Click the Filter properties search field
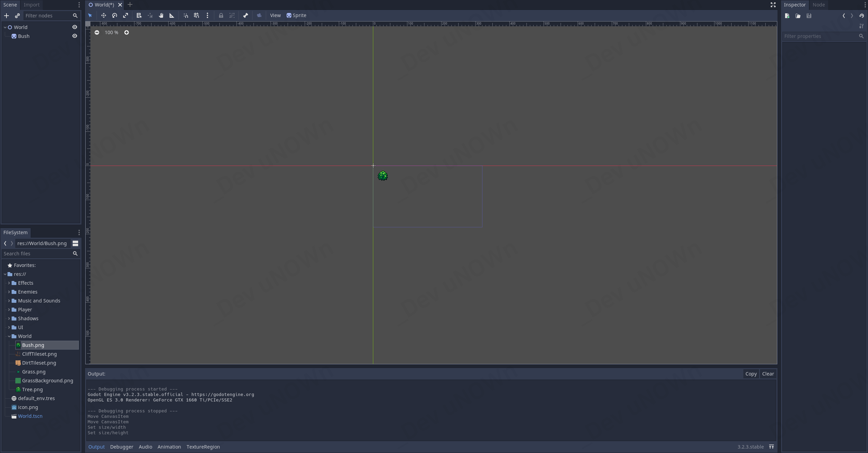Screen dimensions: 868x453 (x=820, y=36)
